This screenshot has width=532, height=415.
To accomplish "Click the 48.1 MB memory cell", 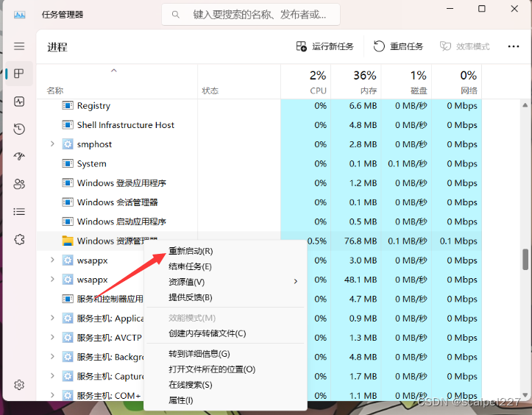I will pos(356,280).
